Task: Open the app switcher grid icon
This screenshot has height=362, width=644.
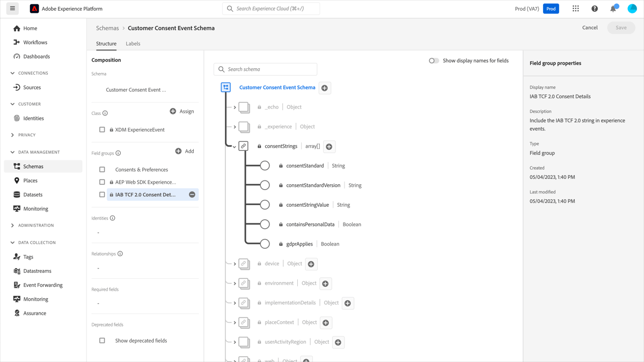Action: pos(575,8)
